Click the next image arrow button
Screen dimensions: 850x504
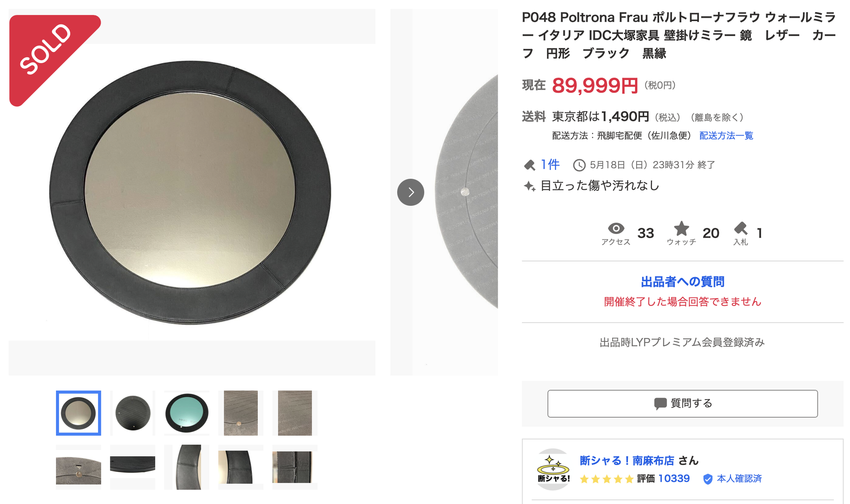point(410,192)
